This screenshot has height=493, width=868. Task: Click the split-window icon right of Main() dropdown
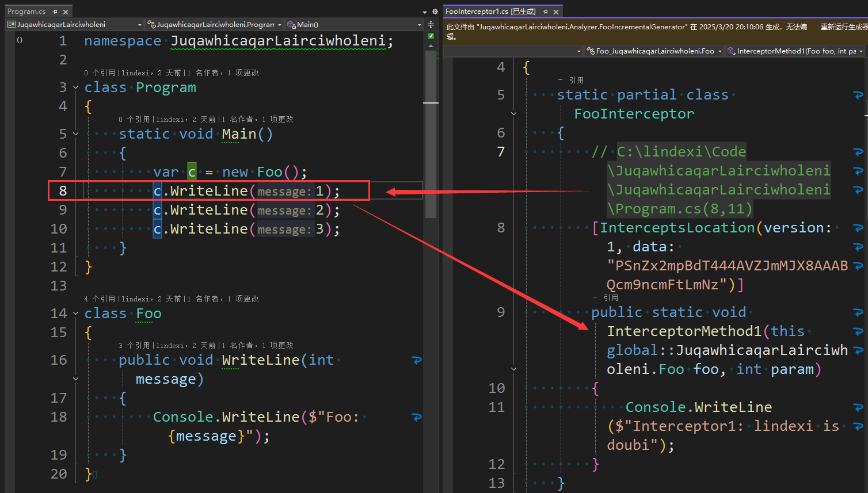pyautogui.click(x=431, y=24)
